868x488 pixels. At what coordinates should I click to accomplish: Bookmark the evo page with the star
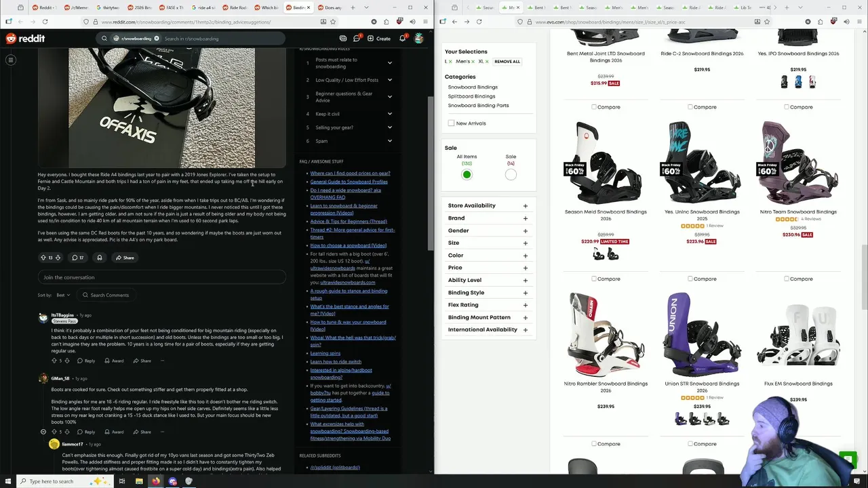tap(767, 22)
